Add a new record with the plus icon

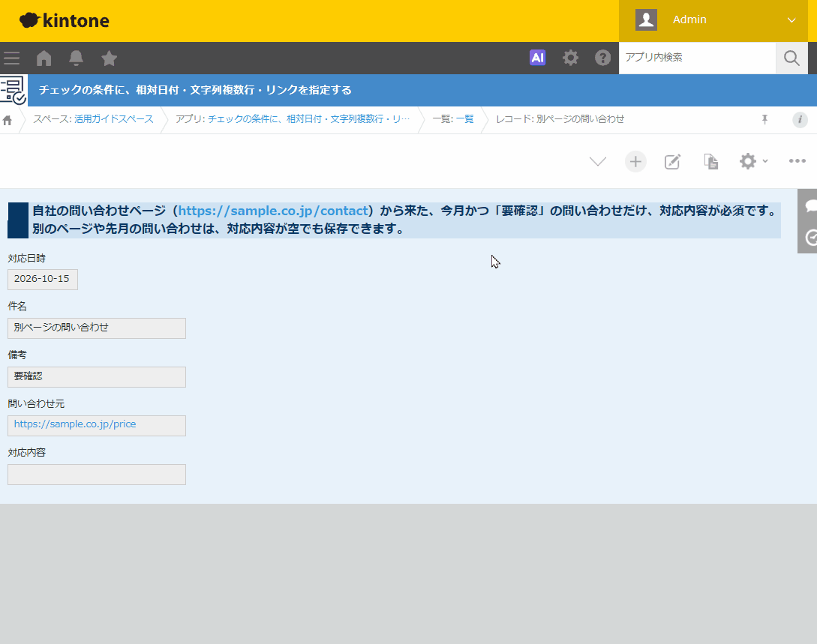click(635, 161)
